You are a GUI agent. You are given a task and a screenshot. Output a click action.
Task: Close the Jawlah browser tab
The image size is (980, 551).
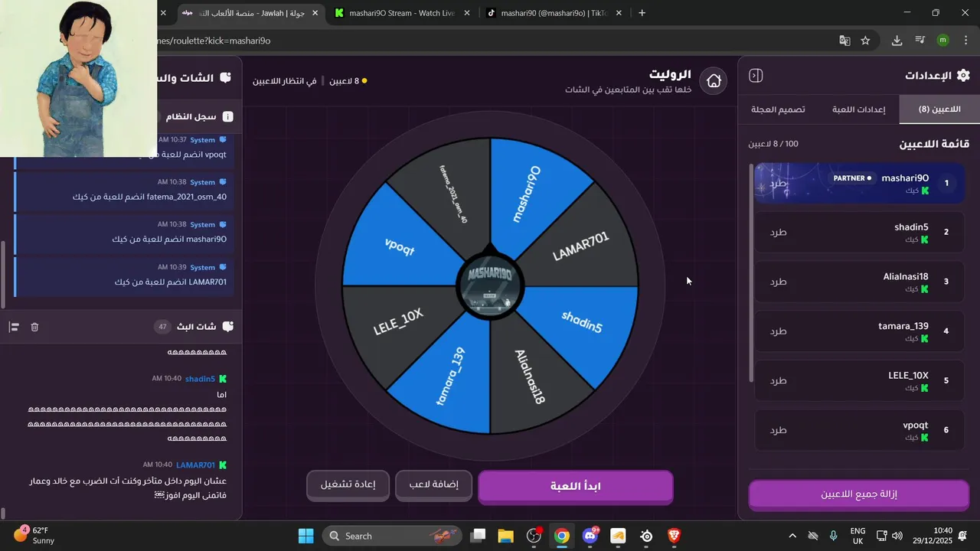click(315, 13)
